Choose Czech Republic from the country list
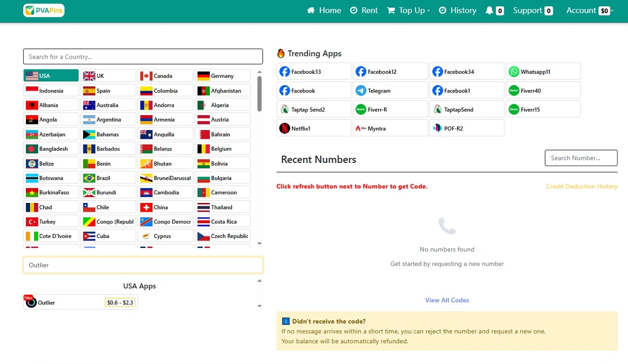 click(x=223, y=236)
